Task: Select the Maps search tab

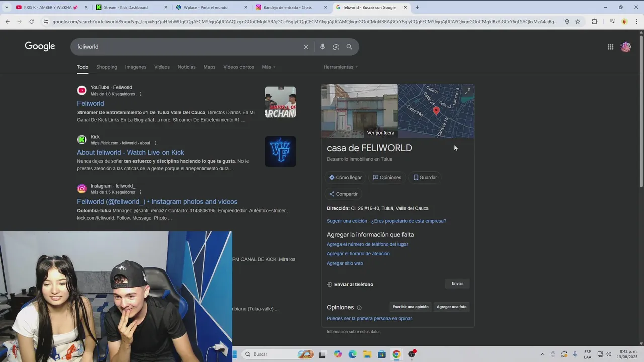Action: click(x=209, y=67)
